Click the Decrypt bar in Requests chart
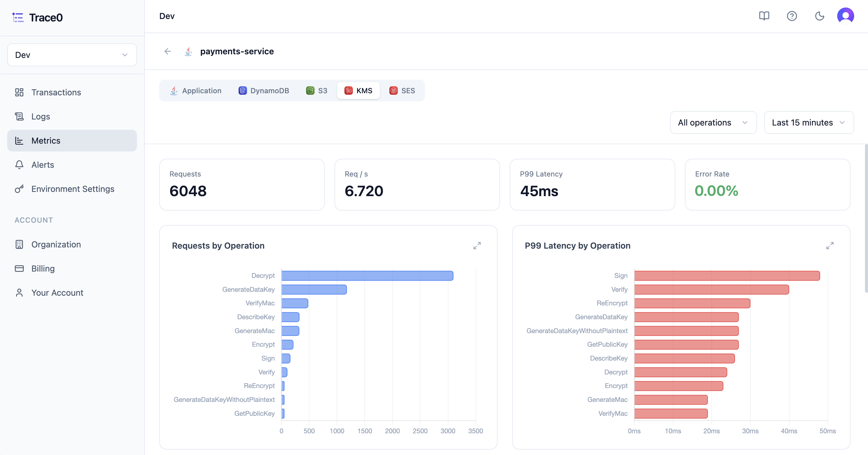Image resolution: width=868 pixels, height=455 pixels. 367,276
